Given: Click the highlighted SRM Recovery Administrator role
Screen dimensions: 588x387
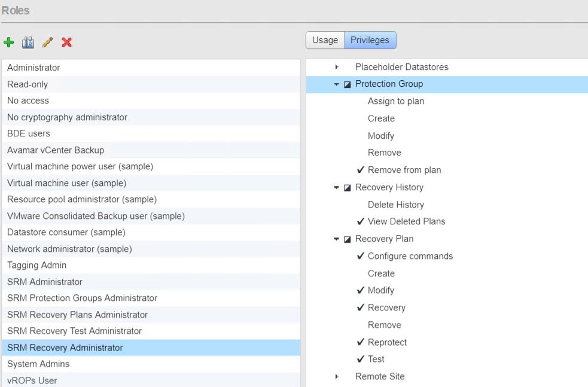Looking at the screenshot, I should pos(151,348).
